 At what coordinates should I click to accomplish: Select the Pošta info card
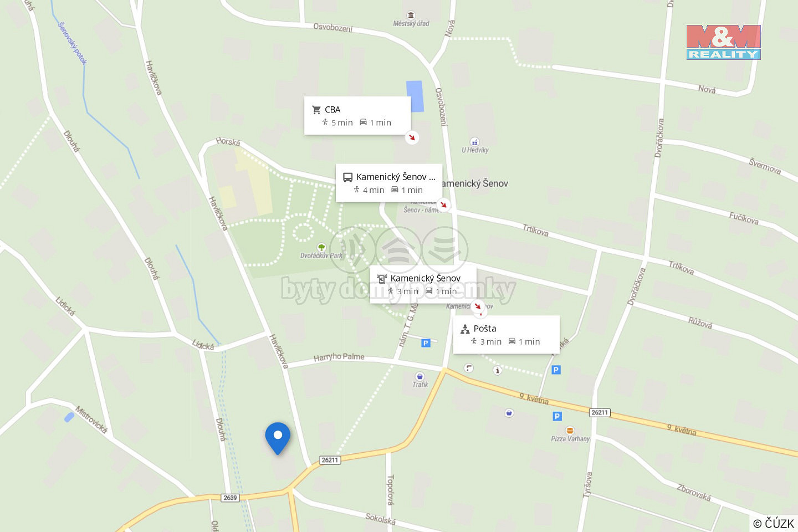pyautogui.click(x=507, y=335)
